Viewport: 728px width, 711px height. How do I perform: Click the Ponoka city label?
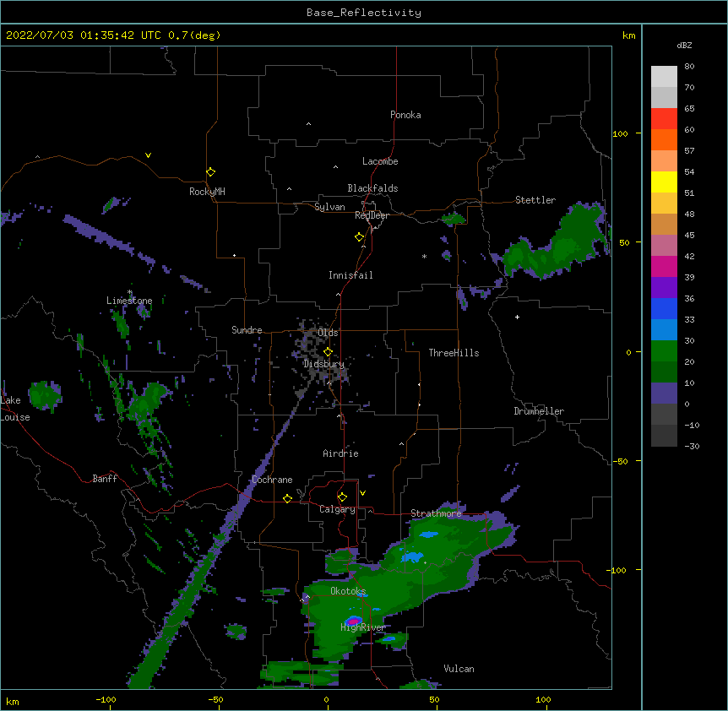[x=405, y=115]
